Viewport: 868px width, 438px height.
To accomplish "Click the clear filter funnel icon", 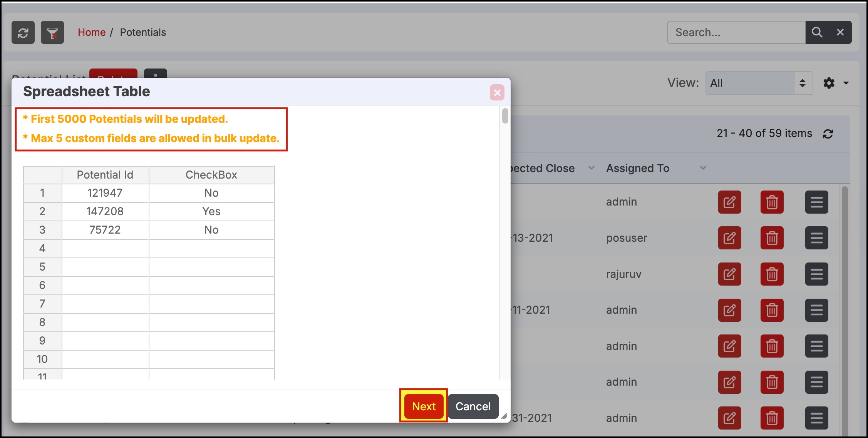I will (x=52, y=33).
